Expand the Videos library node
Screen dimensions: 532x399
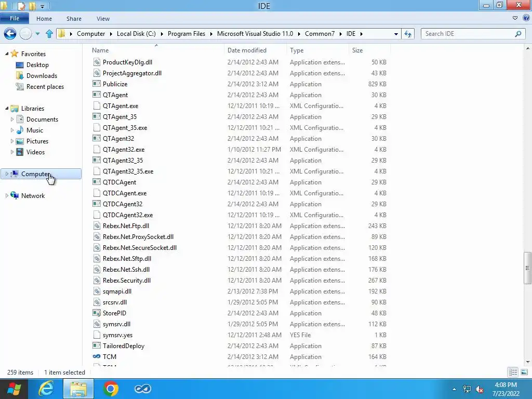point(12,152)
